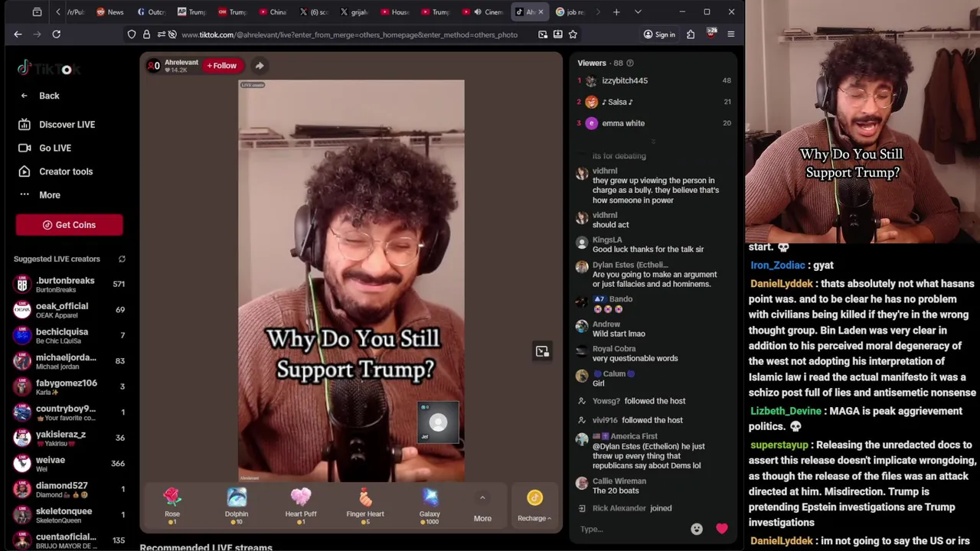Click the floating mini-window thumbnail on video
The height and width of the screenshot is (551, 980).
point(438,422)
